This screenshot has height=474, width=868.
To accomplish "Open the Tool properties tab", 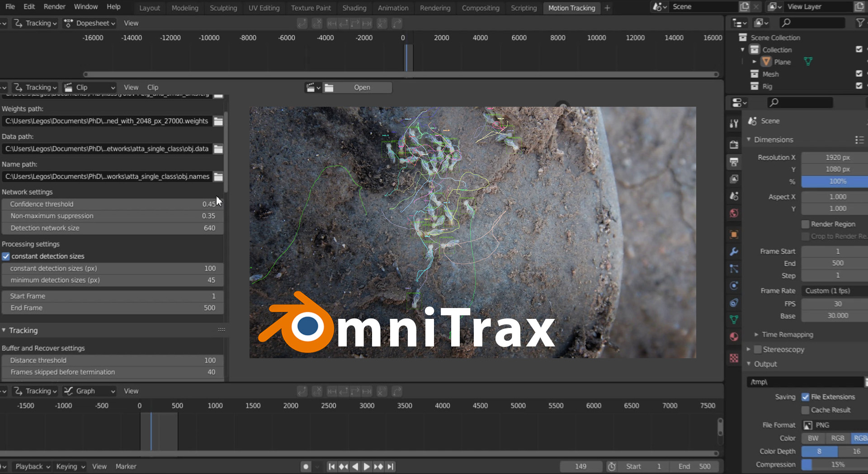I will point(734,123).
